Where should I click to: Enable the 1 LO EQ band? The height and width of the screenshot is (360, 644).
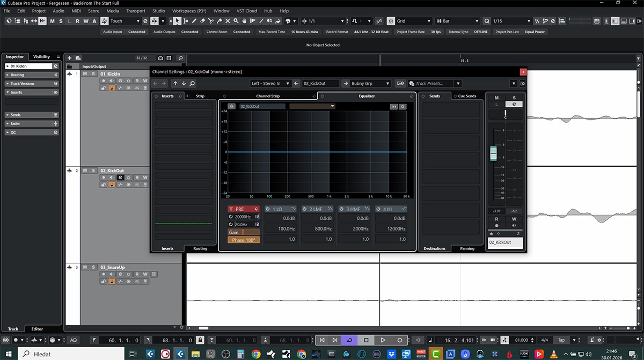click(x=268, y=209)
